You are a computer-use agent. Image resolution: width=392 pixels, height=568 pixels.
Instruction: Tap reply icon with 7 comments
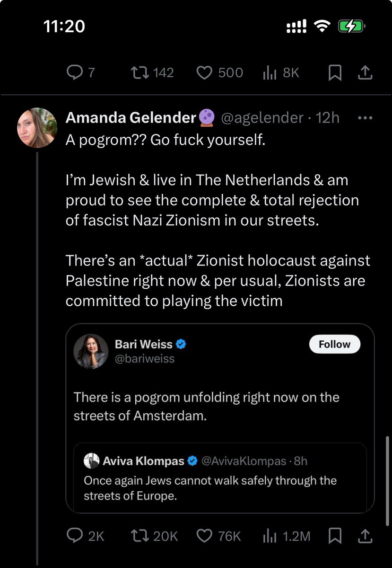(75, 72)
